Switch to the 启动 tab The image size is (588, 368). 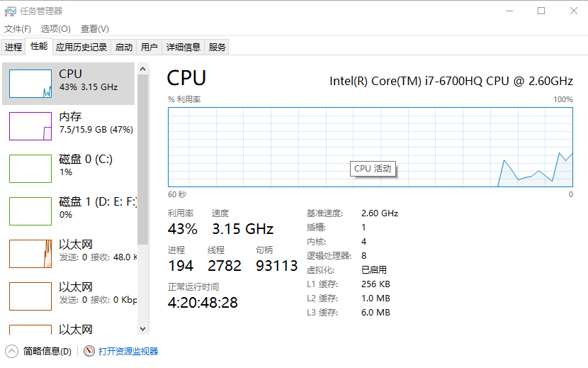(x=124, y=48)
